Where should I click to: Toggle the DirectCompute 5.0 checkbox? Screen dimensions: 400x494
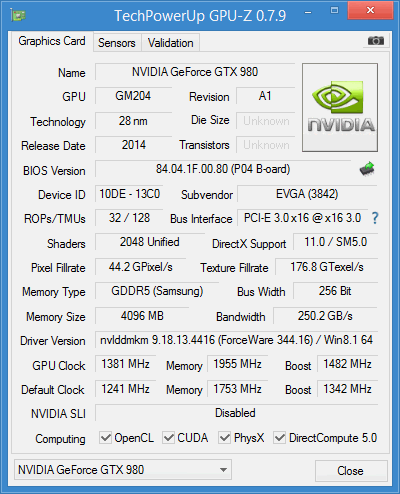[x=279, y=438]
